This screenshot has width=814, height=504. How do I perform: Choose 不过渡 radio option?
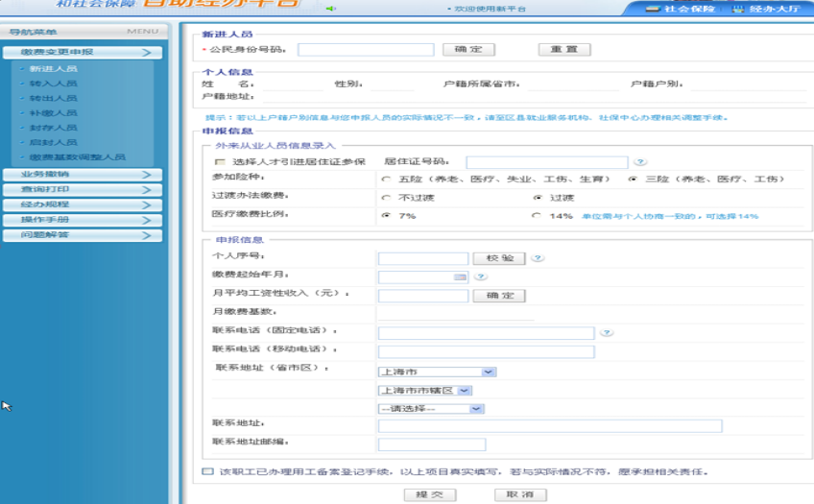[386, 198]
